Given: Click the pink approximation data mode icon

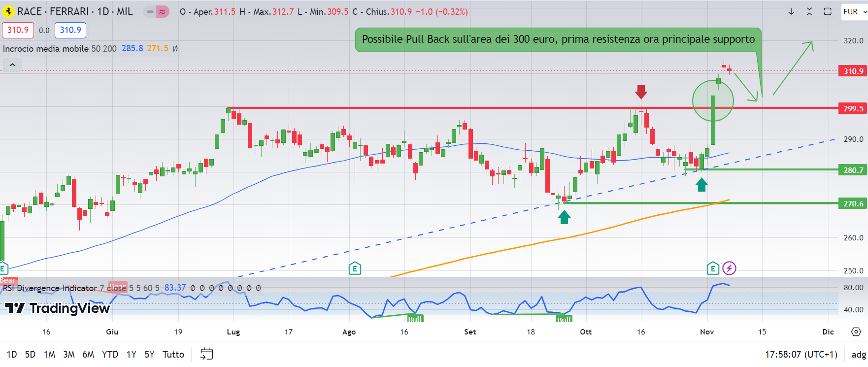Looking at the screenshot, I should pos(162,11).
